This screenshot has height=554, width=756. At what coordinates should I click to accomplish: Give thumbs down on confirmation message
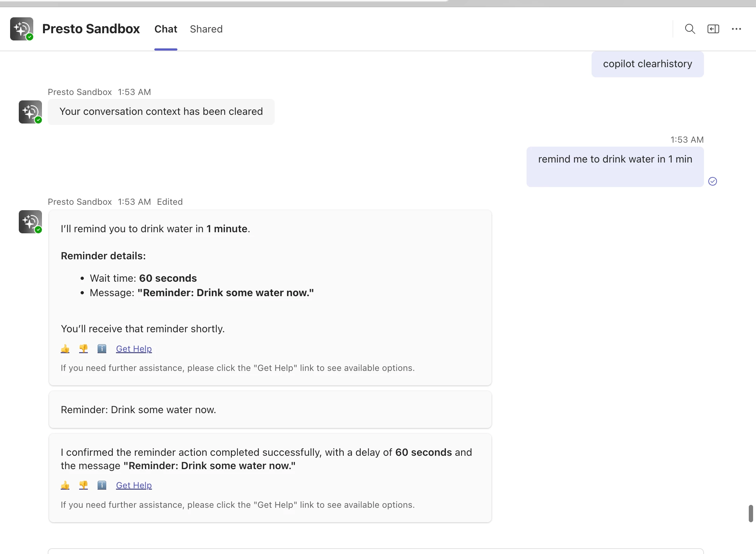83,485
